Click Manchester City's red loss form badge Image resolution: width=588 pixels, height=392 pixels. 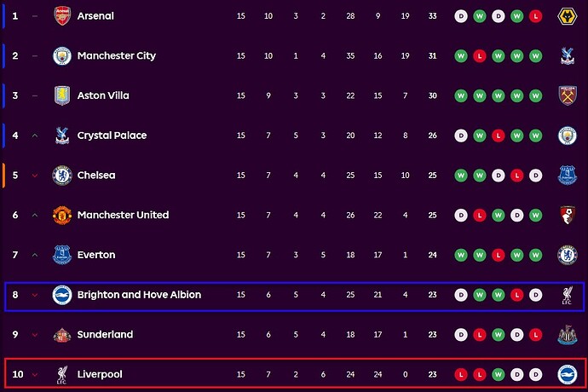click(x=480, y=56)
